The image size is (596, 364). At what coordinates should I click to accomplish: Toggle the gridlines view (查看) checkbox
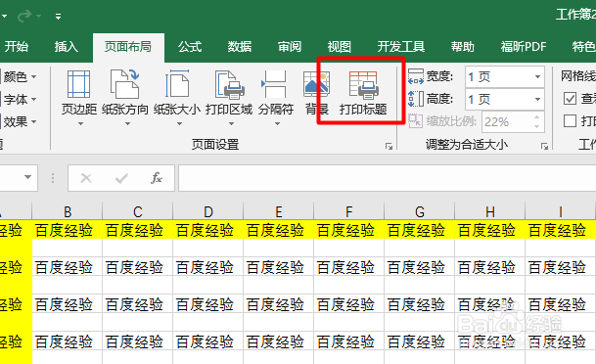(570, 99)
